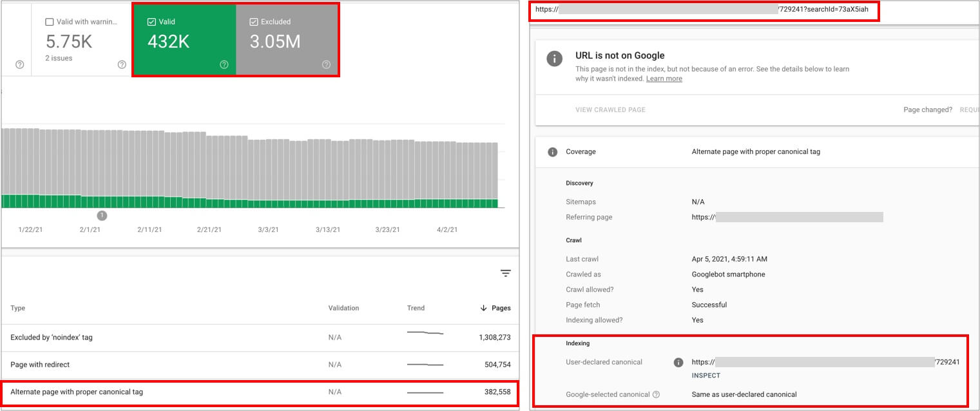980x411 pixels.
Task: Click the info icon next to URL is not on Google
Action: click(554, 58)
